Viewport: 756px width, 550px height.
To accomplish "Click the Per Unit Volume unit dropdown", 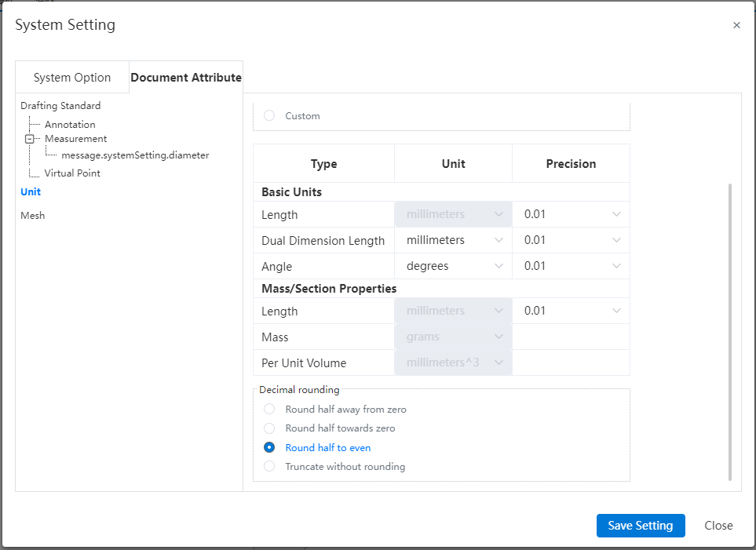I will (453, 362).
